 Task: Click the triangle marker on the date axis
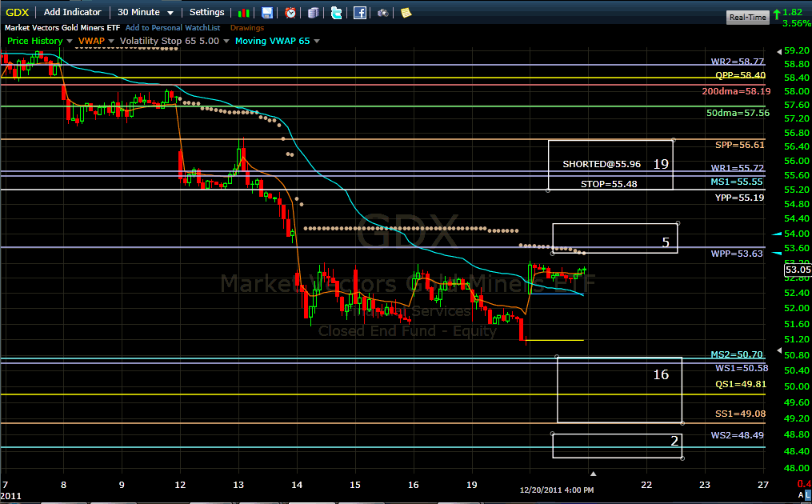593,474
